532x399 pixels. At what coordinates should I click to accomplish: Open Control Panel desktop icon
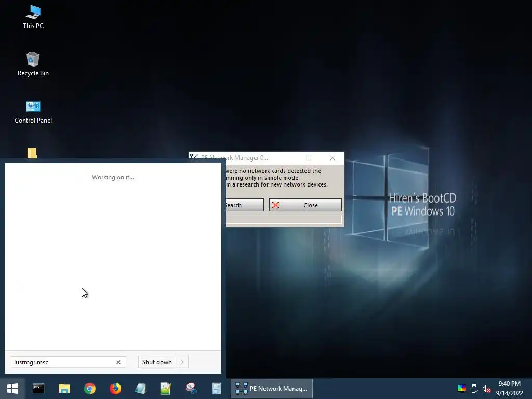[x=33, y=112]
